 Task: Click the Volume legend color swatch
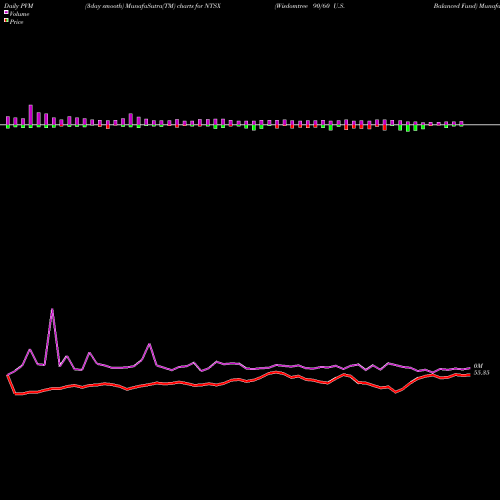(6, 12)
